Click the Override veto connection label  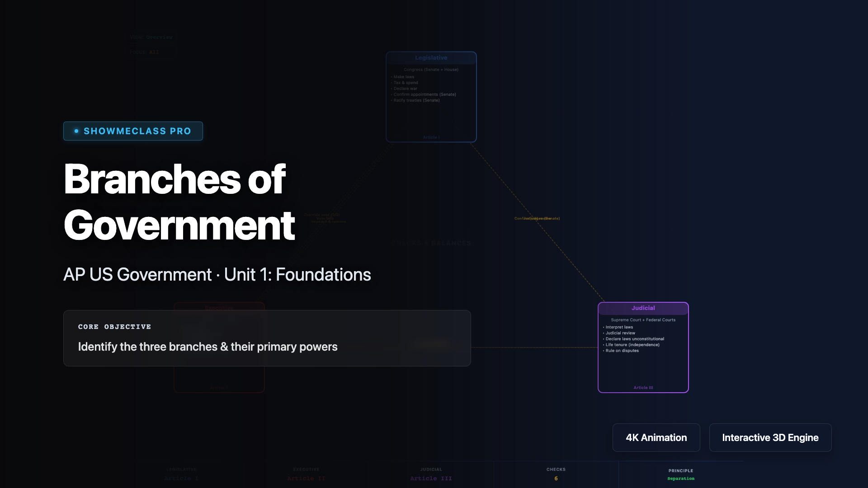point(321,215)
